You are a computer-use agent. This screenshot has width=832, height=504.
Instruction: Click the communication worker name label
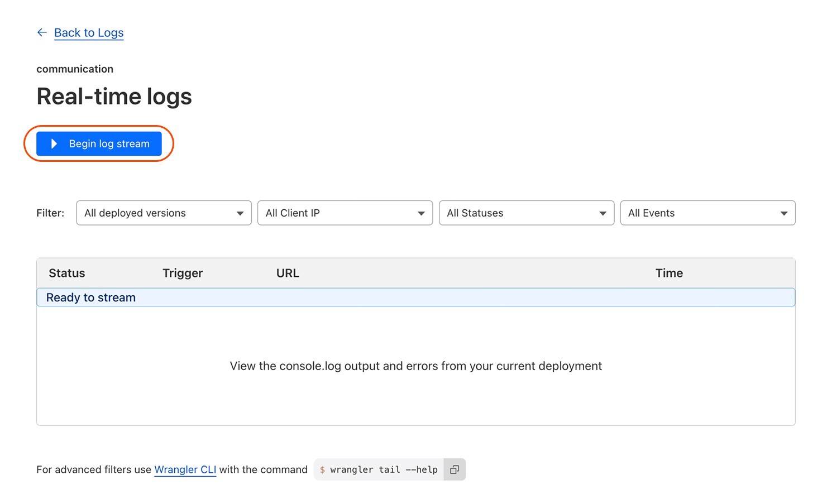point(75,69)
